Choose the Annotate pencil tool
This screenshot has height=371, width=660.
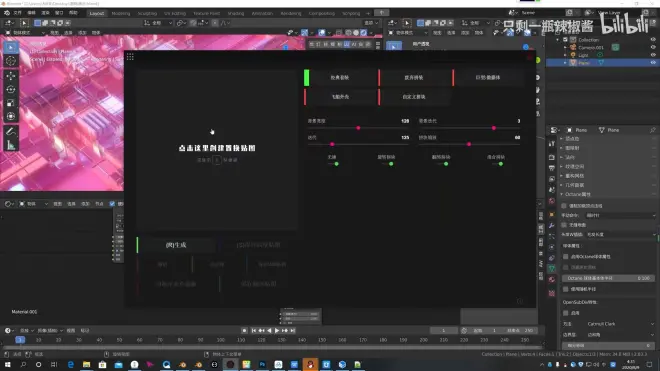tap(11, 132)
